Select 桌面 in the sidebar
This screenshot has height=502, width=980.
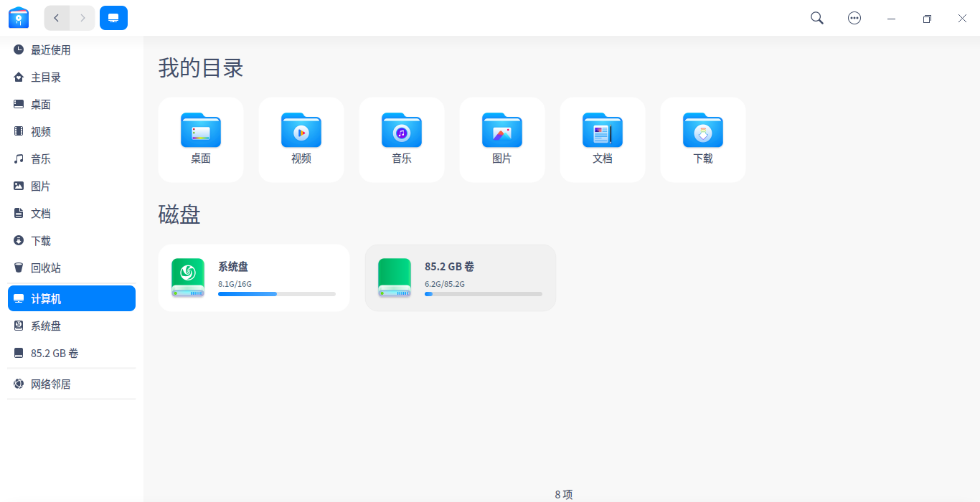tap(72, 105)
